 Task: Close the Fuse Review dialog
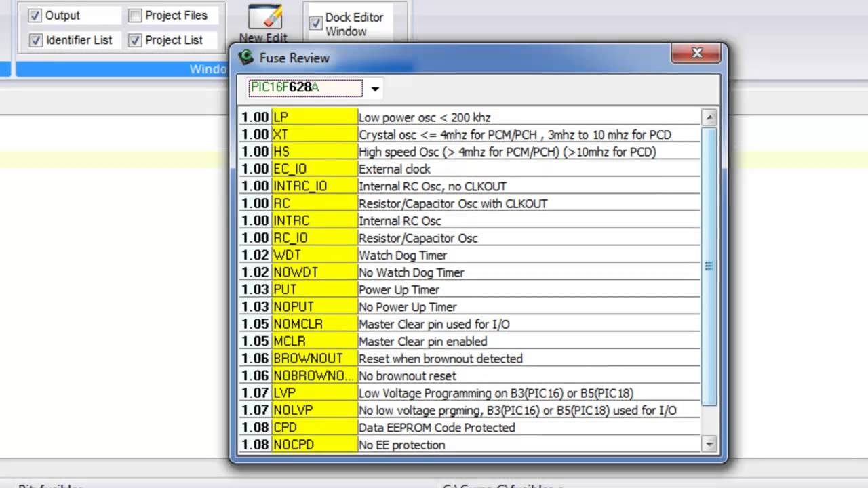coord(696,54)
